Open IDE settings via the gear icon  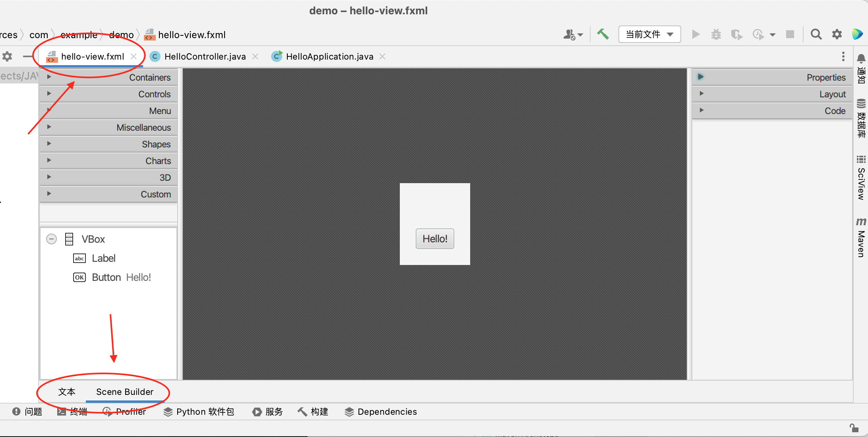tap(837, 35)
